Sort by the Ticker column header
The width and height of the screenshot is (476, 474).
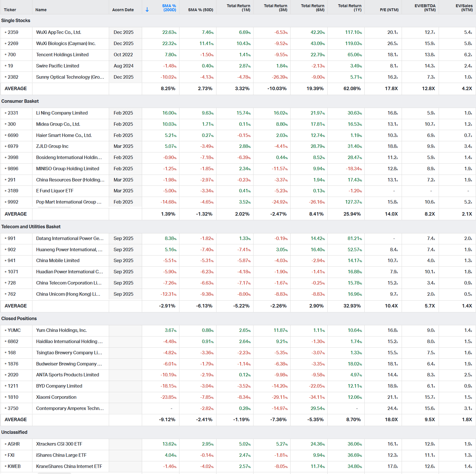10,10
